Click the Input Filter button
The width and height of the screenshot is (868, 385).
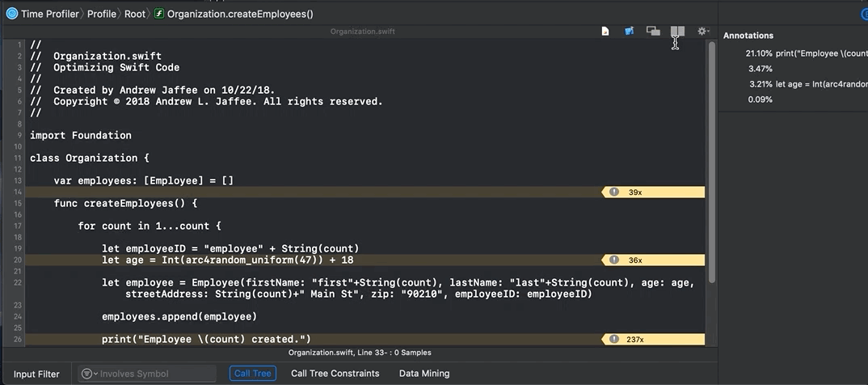[x=36, y=374]
